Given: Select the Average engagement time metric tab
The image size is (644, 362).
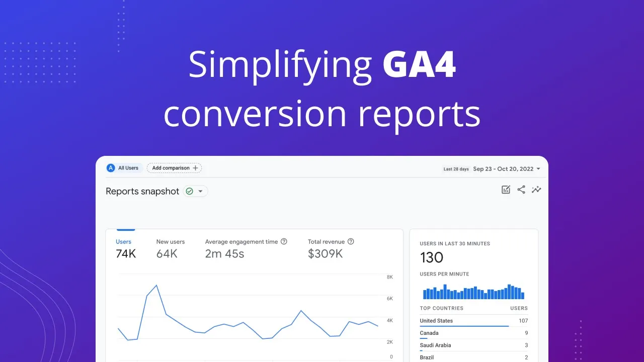Looking at the screenshot, I should pyautogui.click(x=246, y=248).
